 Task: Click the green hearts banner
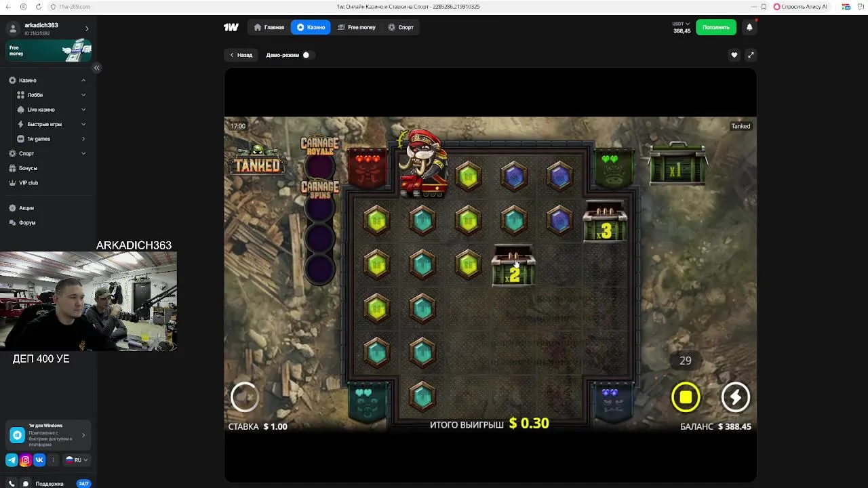(x=612, y=167)
